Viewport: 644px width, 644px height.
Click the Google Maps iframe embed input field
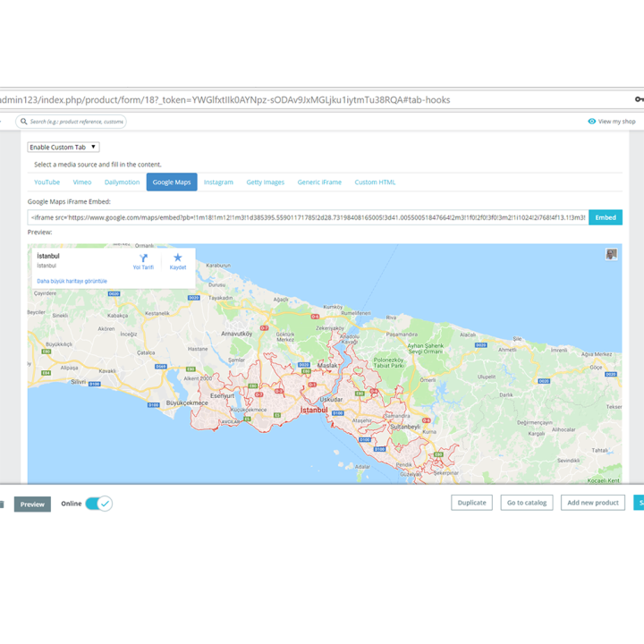point(308,217)
